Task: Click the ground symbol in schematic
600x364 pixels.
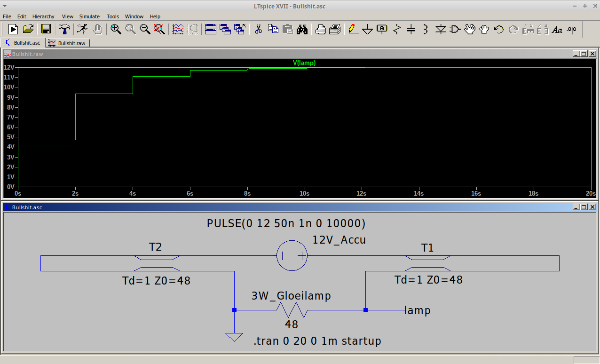Action: [x=234, y=337]
